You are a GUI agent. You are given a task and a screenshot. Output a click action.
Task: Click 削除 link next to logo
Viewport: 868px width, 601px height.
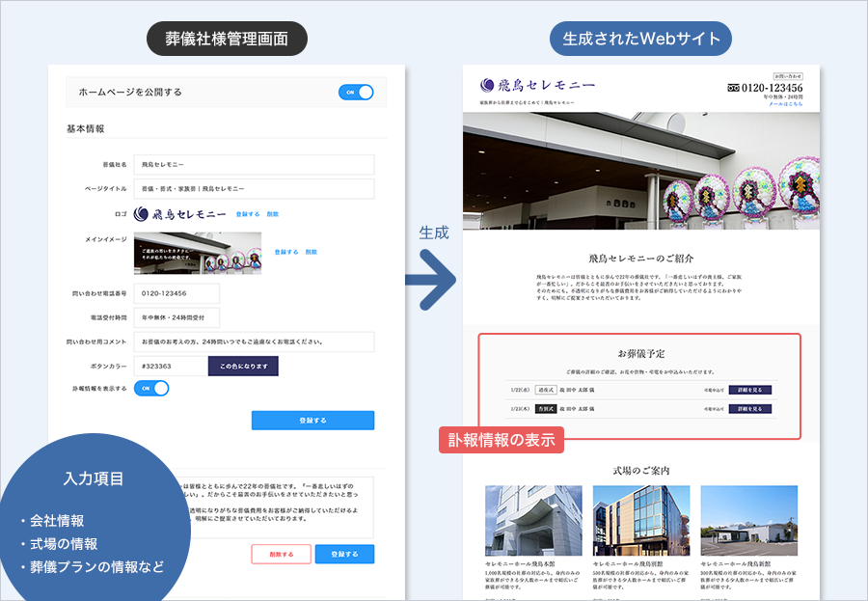tap(273, 214)
